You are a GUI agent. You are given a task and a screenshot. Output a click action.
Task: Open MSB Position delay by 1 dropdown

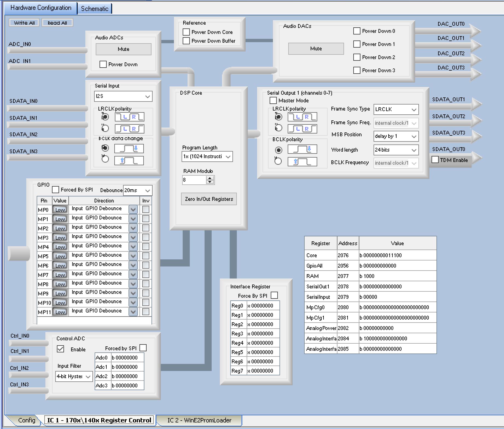click(x=396, y=136)
